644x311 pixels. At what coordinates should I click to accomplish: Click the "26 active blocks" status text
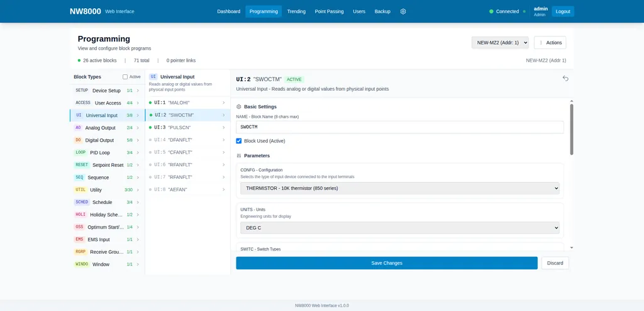tap(100, 60)
